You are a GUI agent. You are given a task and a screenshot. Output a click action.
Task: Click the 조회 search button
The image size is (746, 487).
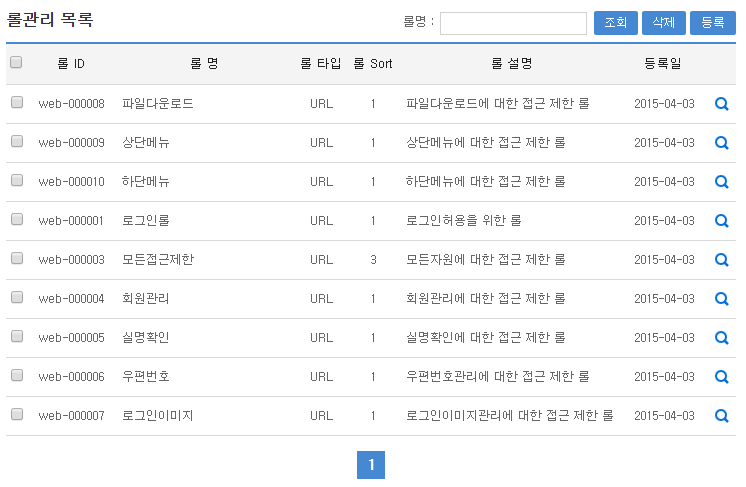[615, 23]
